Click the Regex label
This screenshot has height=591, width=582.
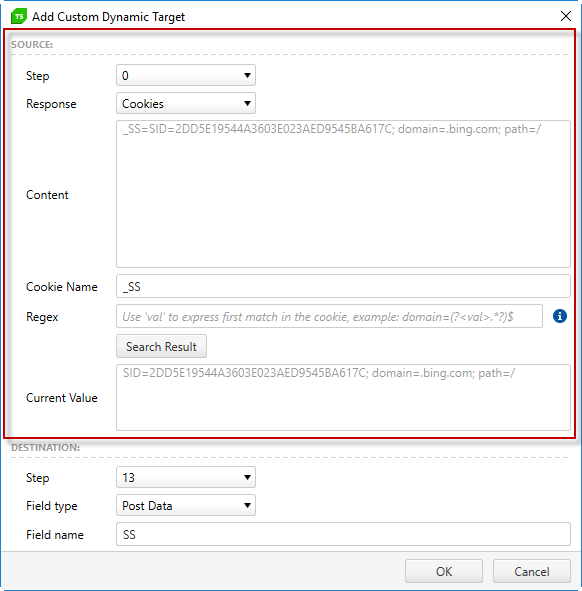pos(42,317)
